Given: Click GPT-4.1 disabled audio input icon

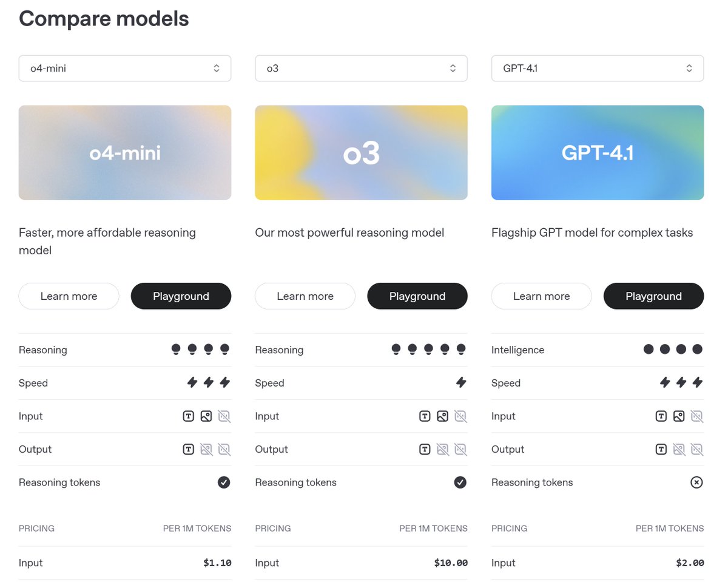Looking at the screenshot, I should tap(697, 416).
